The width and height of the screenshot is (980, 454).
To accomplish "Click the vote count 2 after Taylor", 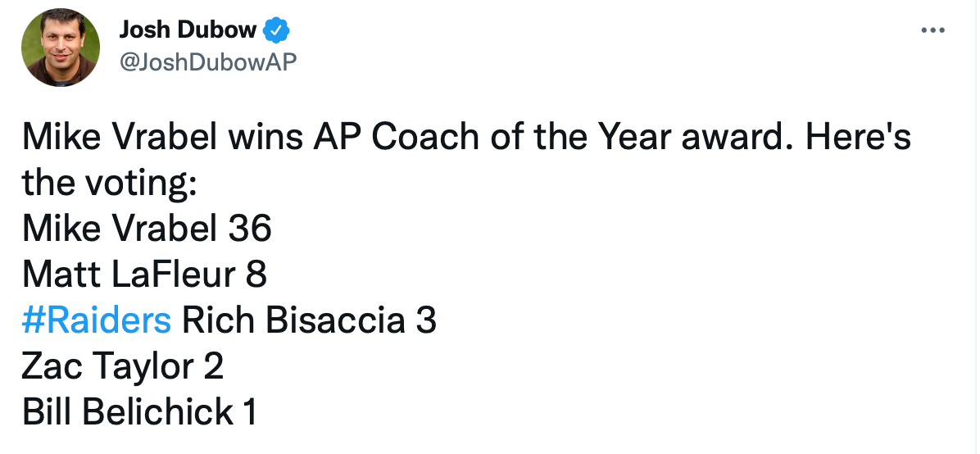I will point(213,366).
